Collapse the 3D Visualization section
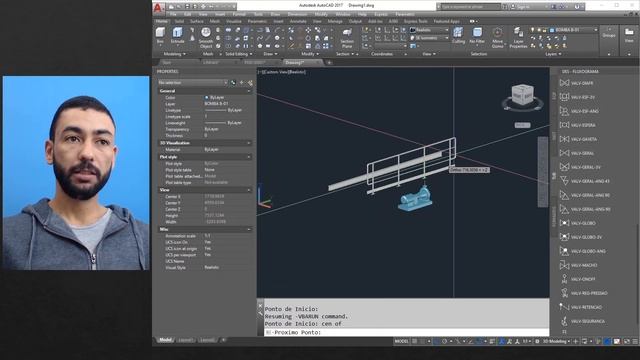This screenshot has width=640, height=360. [x=249, y=143]
